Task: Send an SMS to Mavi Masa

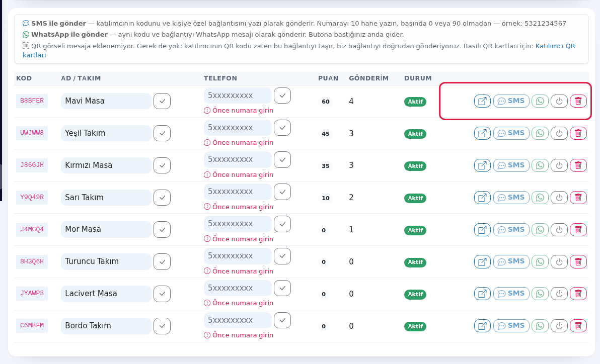Action: pos(511,102)
